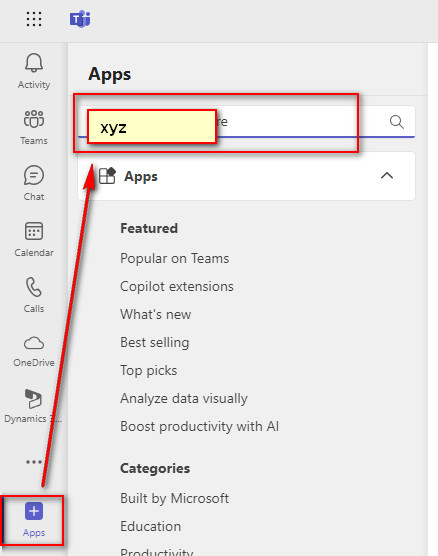Click the search magnifier icon

[397, 122]
